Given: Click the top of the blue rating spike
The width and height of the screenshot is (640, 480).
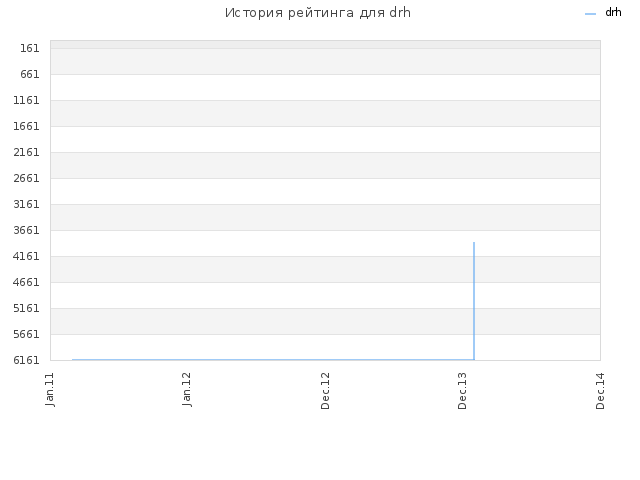Looking at the screenshot, I should coord(474,243).
